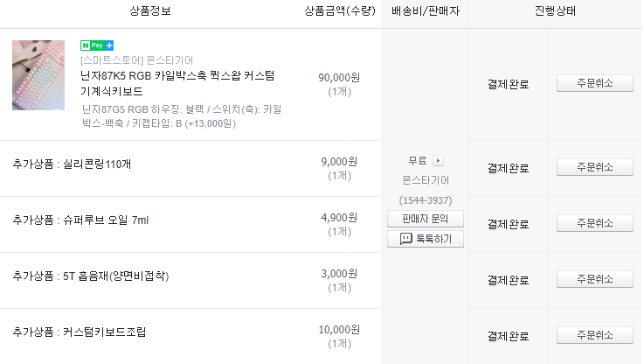Viewport: 644px width, 364px height.
Task: Cancel the 5T 흡음재 order
Action: click(x=595, y=279)
